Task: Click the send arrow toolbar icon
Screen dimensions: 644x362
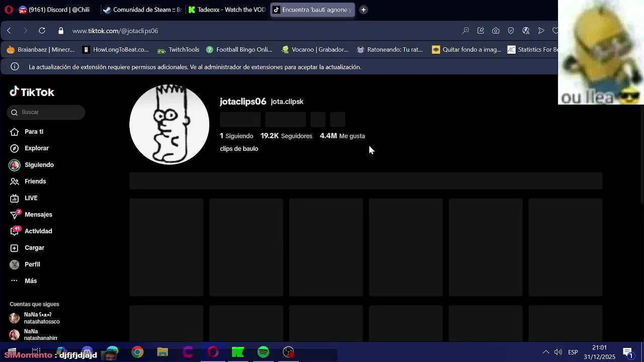Action: click(x=541, y=31)
